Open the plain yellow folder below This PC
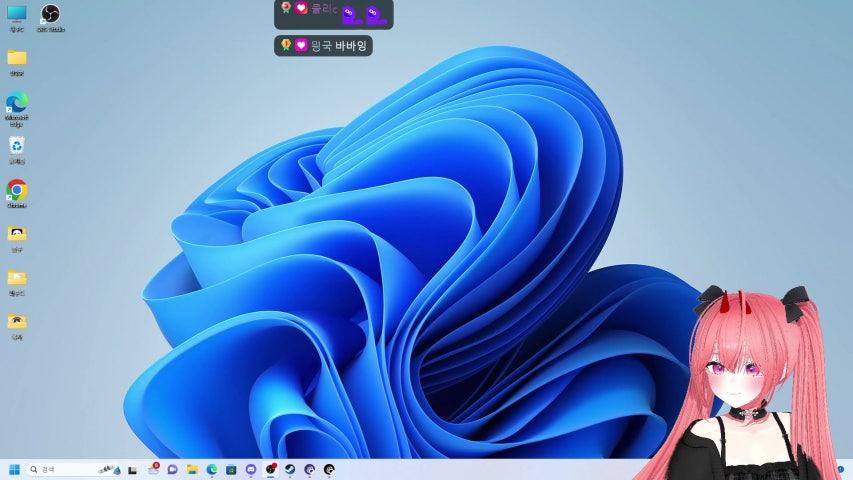This screenshot has width=853, height=480. [x=17, y=58]
